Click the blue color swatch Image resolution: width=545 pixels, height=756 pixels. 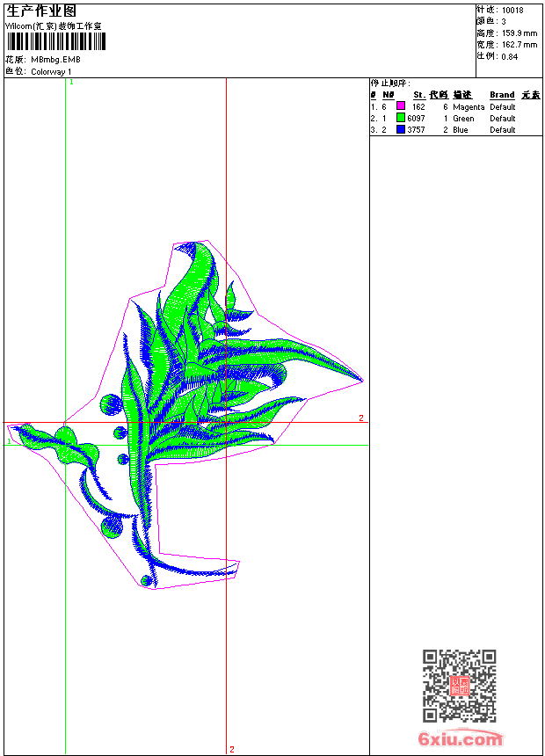coord(400,129)
